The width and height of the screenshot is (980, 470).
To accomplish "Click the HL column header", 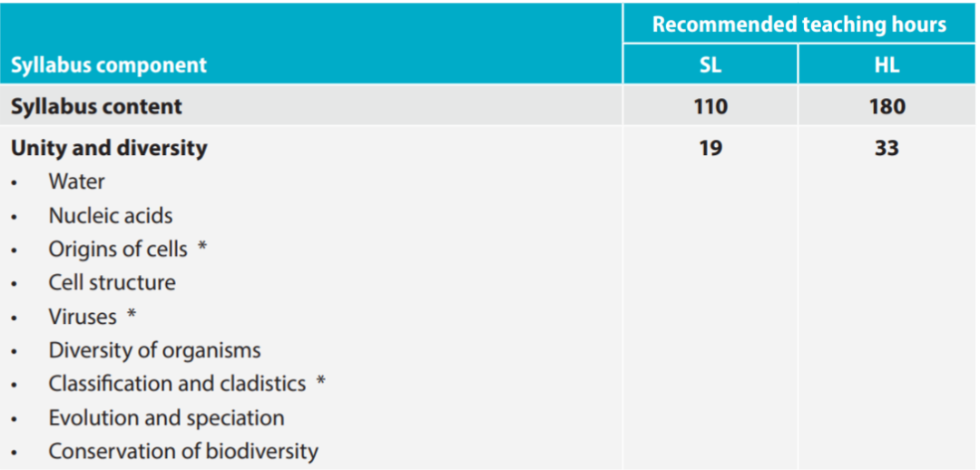I will pyautogui.click(x=887, y=65).
